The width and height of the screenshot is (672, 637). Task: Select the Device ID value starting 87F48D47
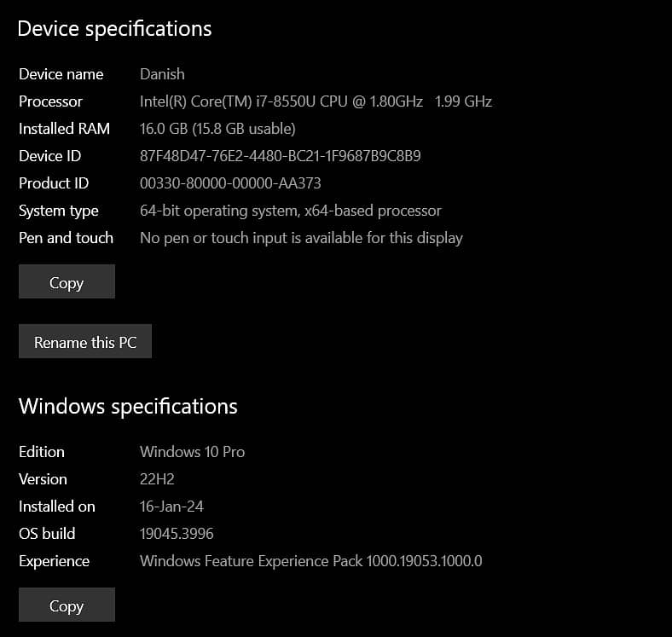(280, 156)
